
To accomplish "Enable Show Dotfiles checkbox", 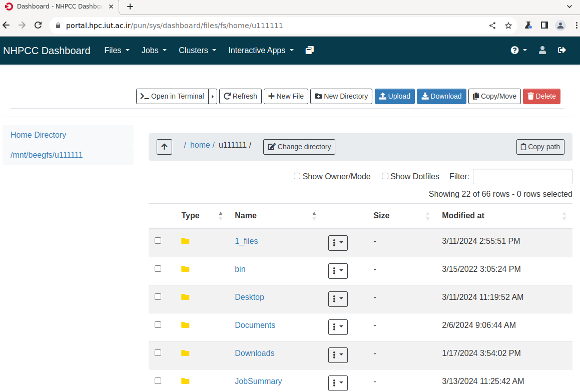I will 385,176.
